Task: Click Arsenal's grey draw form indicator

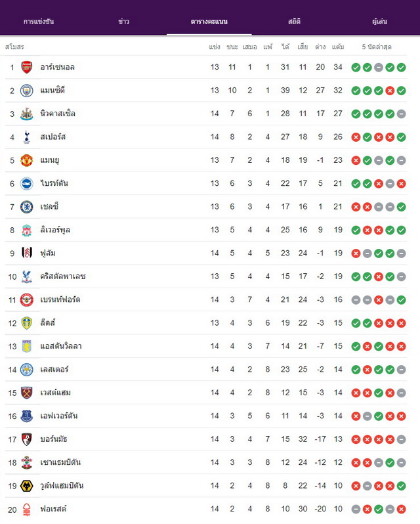Action: 379,68
